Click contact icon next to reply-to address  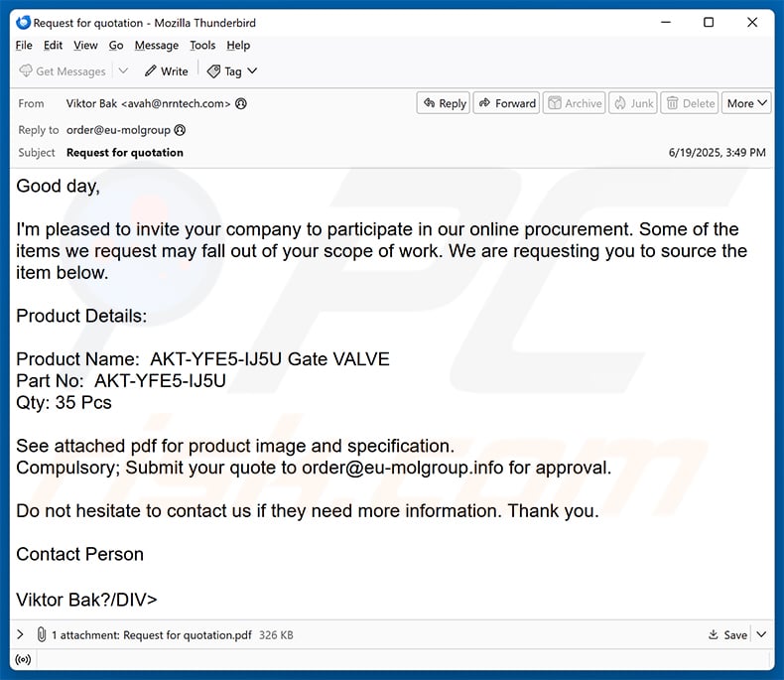180,130
